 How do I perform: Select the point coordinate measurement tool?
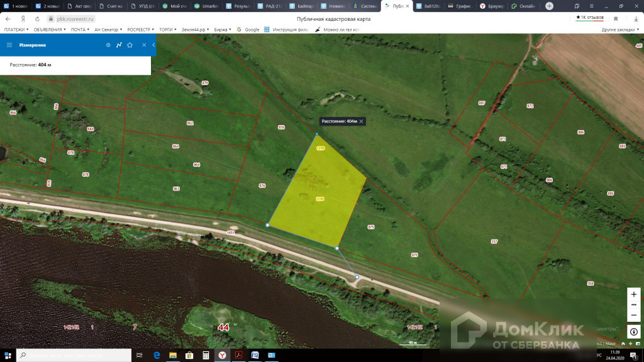coord(108,45)
